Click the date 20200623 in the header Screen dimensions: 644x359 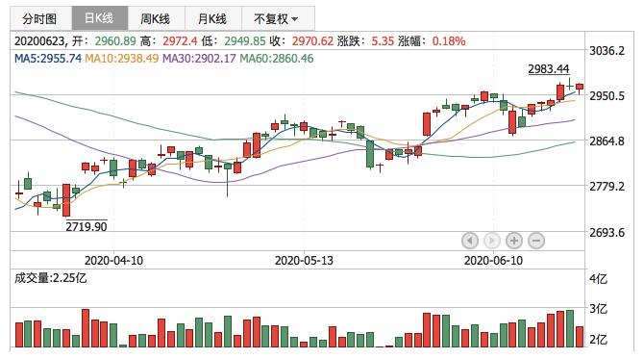39,41
